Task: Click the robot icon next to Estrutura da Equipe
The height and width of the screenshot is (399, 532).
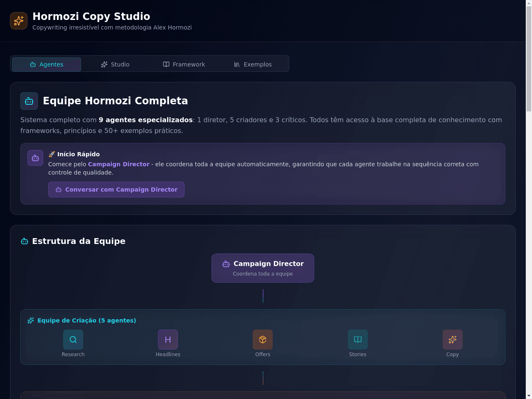Action: pyautogui.click(x=25, y=241)
